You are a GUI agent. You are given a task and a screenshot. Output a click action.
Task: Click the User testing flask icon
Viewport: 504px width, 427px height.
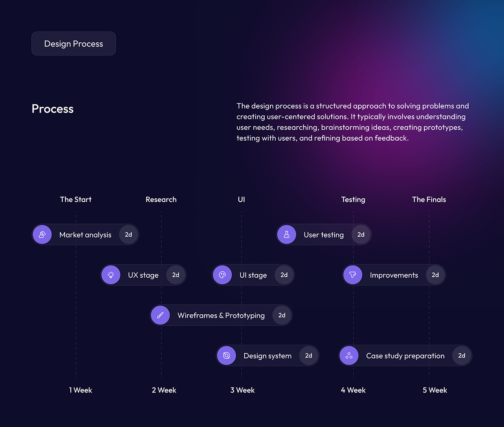pyautogui.click(x=287, y=235)
